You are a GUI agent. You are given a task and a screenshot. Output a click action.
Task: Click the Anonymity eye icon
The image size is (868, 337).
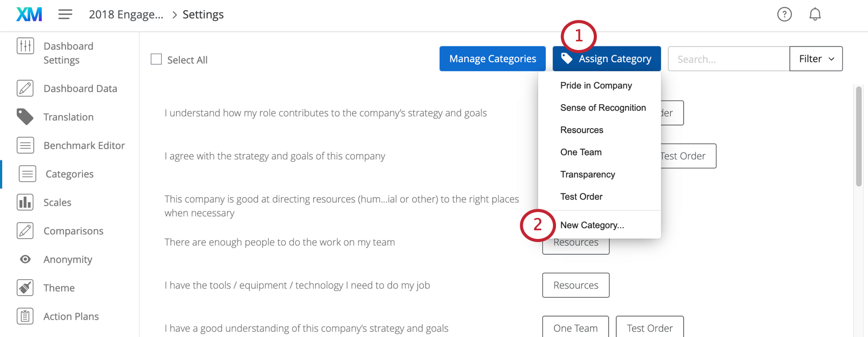point(25,259)
